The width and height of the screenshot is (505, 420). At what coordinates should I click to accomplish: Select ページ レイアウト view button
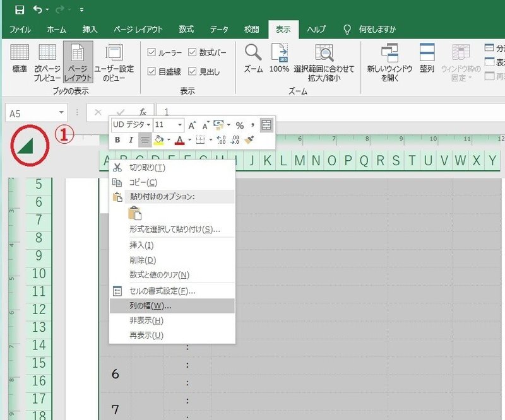click(x=78, y=62)
